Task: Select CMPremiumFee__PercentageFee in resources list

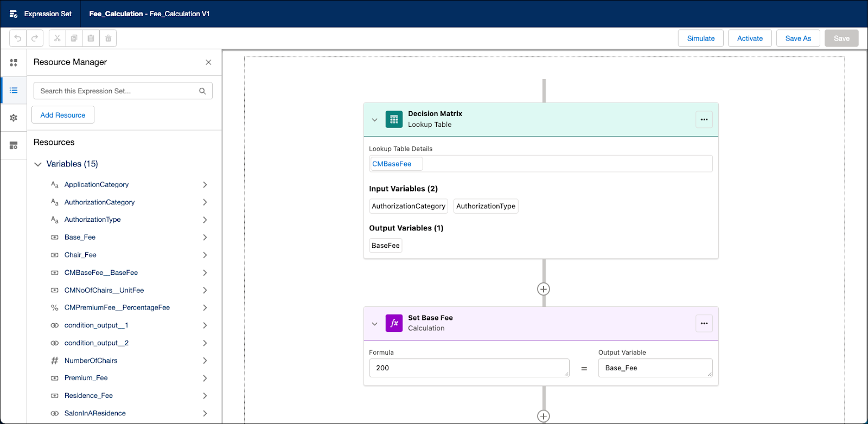Action: [117, 307]
